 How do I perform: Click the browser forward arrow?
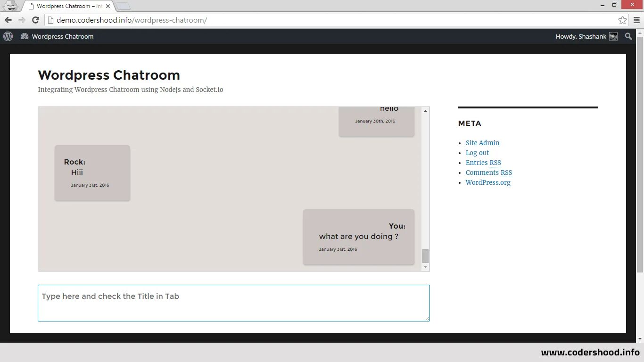click(x=22, y=20)
